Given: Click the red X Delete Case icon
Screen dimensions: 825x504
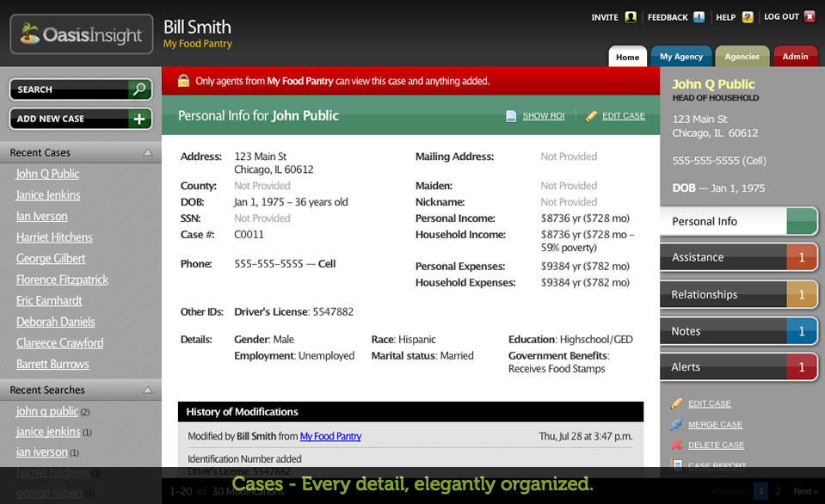Looking at the screenshot, I should tap(677, 446).
